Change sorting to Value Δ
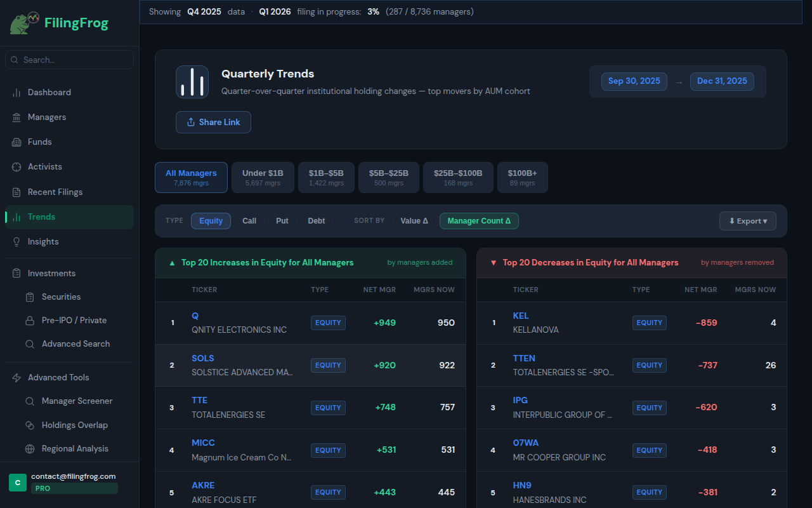Image resolution: width=812 pixels, height=508 pixels. pos(414,220)
